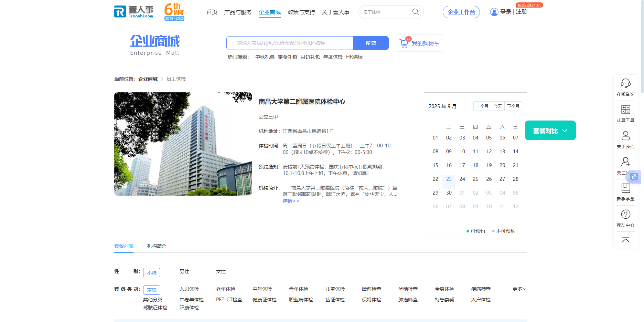
Task: Switch to 套餐列表 tab
Action: pyautogui.click(x=124, y=246)
